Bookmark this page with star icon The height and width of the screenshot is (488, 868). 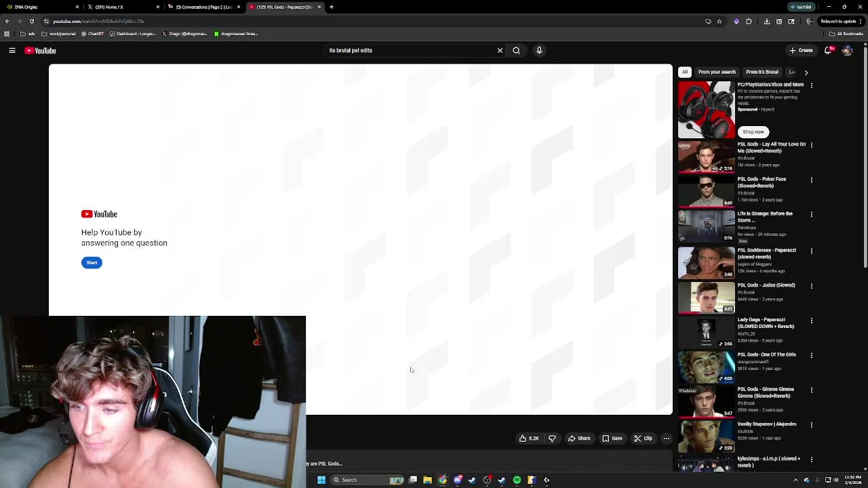[x=719, y=21]
